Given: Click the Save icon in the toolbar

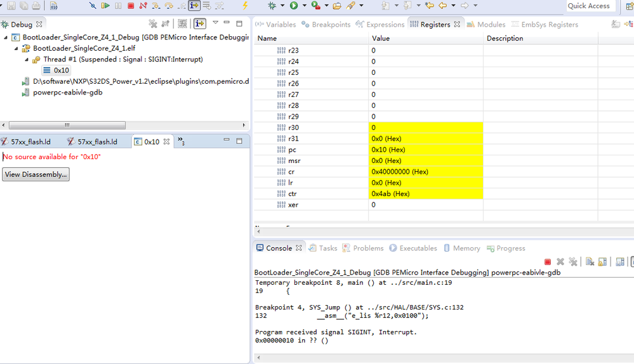Looking at the screenshot, I should 11,6.
